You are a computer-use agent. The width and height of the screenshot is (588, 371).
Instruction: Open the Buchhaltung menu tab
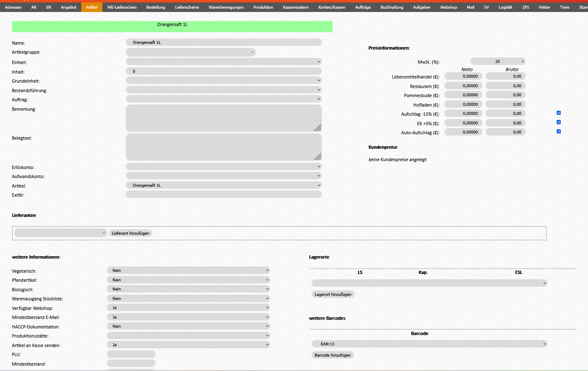392,7
